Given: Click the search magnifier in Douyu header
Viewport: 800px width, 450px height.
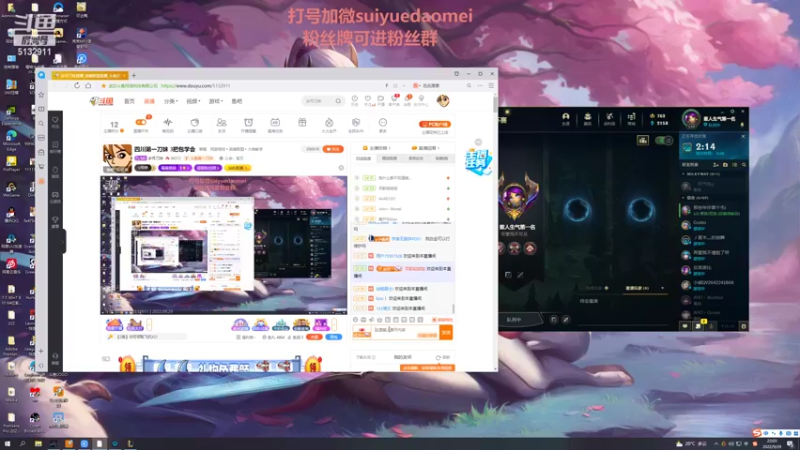Looking at the screenshot, I should [x=338, y=101].
